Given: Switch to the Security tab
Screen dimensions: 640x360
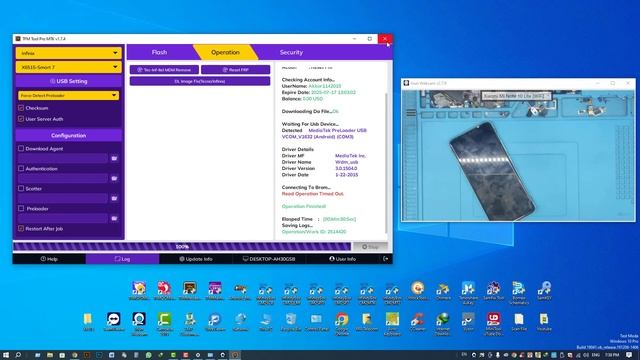Looking at the screenshot, I should point(291,52).
